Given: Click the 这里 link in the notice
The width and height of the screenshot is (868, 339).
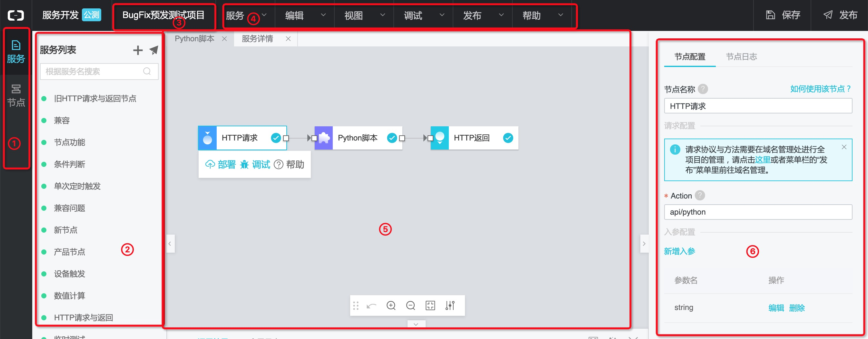Looking at the screenshot, I should [763, 160].
